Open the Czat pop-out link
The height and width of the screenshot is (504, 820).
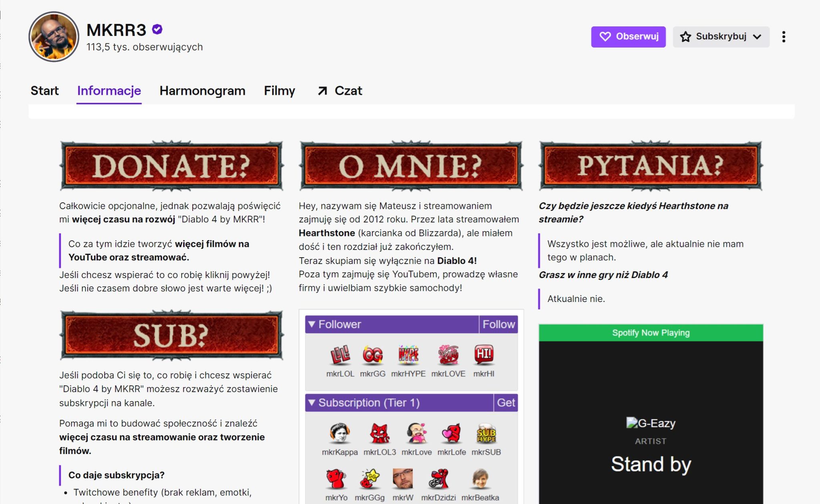point(340,91)
